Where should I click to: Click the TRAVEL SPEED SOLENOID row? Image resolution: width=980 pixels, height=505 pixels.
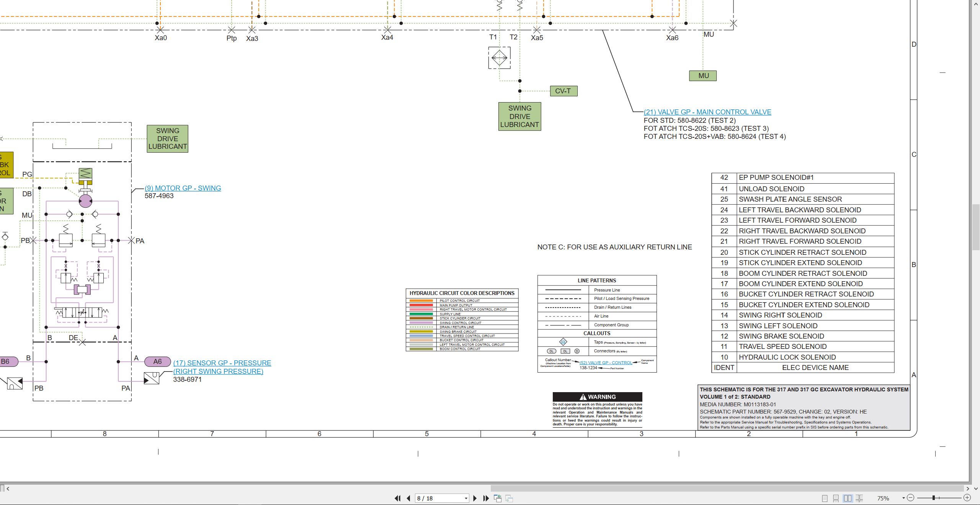(x=803, y=347)
